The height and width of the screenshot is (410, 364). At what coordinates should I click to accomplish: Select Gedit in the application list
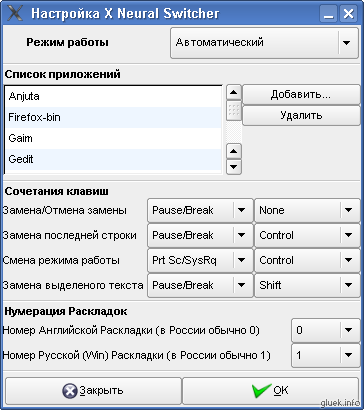click(113, 159)
